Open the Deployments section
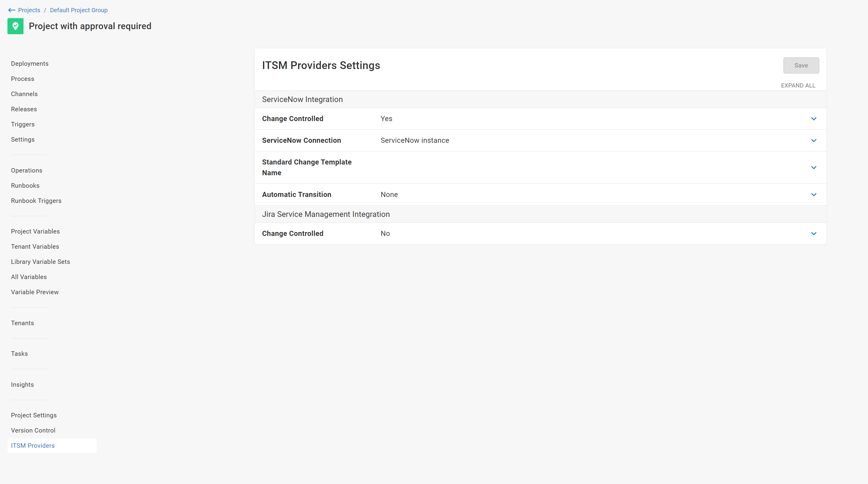 click(30, 63)
